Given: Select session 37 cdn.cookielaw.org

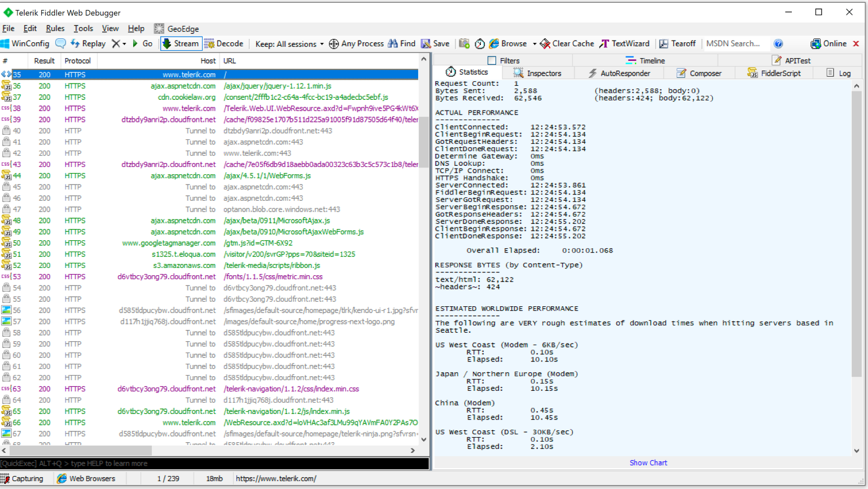Looking at the screenshot, I should (209, 97).
